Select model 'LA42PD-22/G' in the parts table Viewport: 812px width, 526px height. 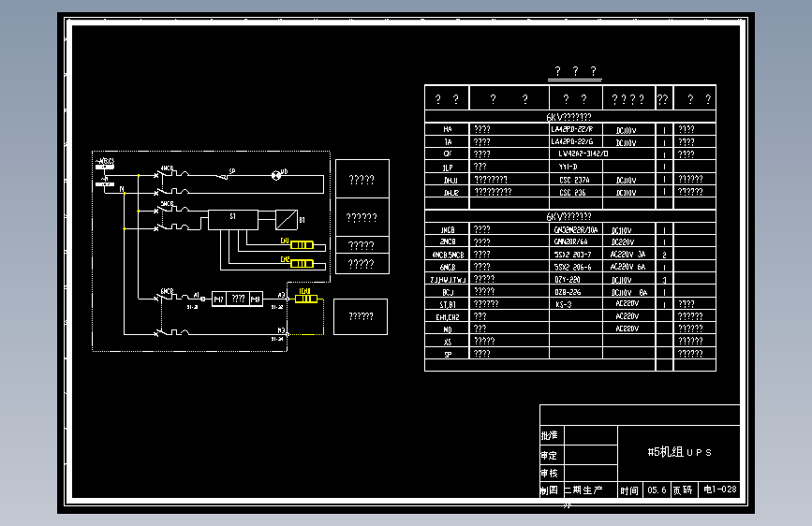tap(571, 141)
